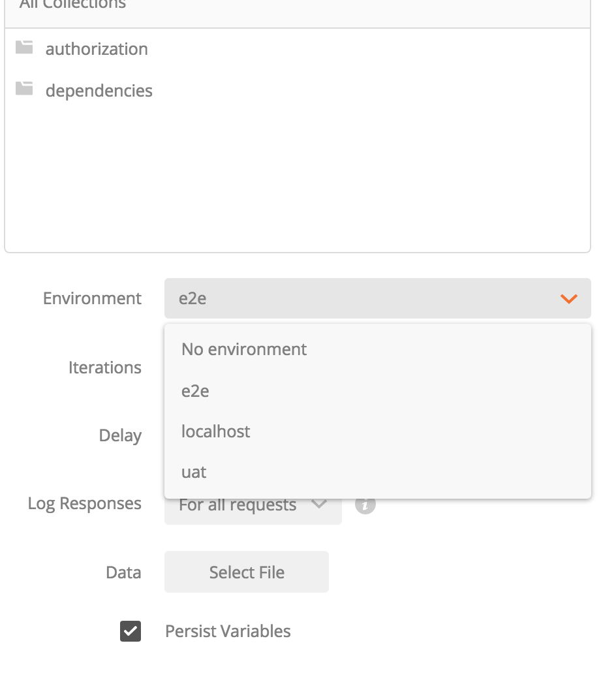Click the All Collections header
Image resolution: width=616 pixels, height=688 pixels.
pyautogui.click(x=74, y=5)
